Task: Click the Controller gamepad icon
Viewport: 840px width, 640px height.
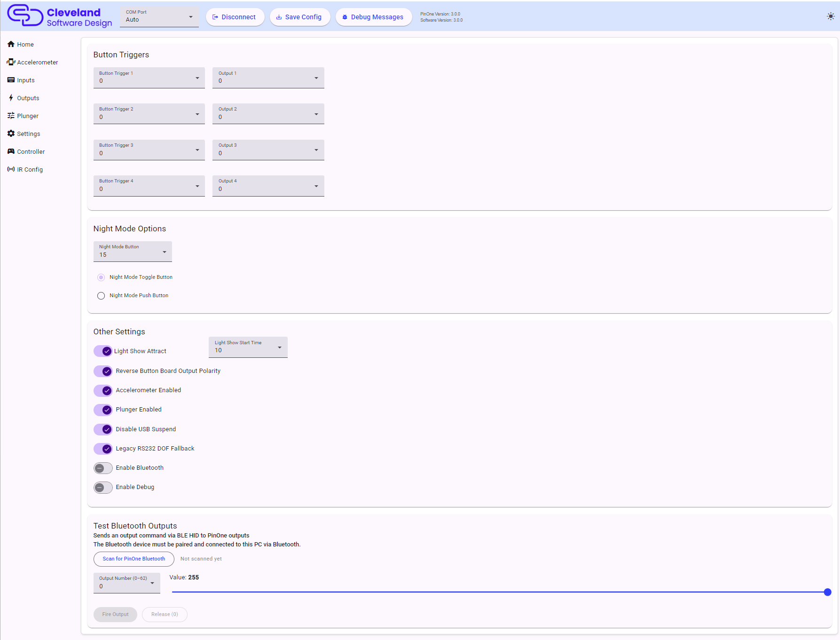Action: coord(11,151)
